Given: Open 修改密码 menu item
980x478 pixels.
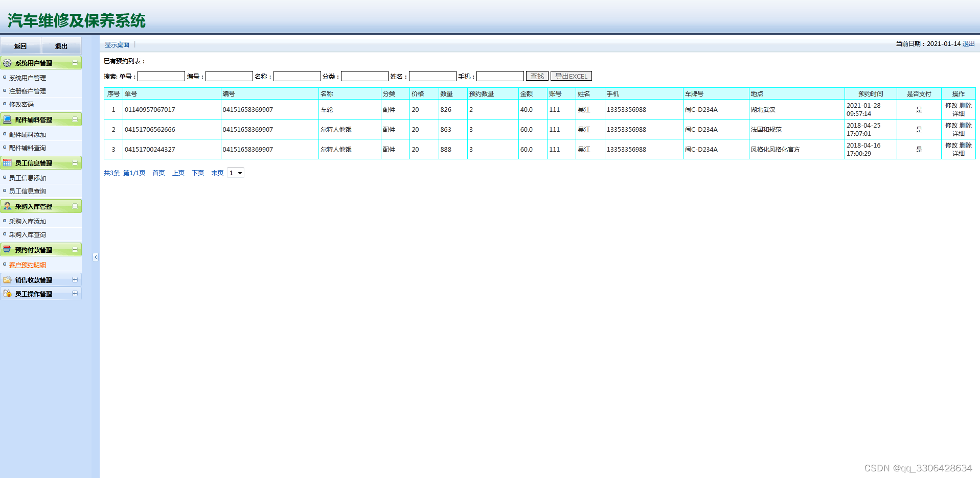Looking at the screenshot, I should [21, 105].
